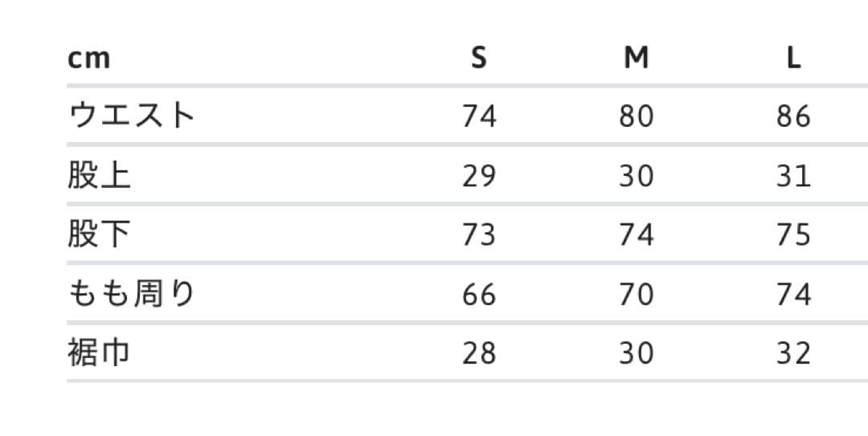Screen dimensions: 868x436
Task: Click the 股下 S value 73
Action: 479,235
